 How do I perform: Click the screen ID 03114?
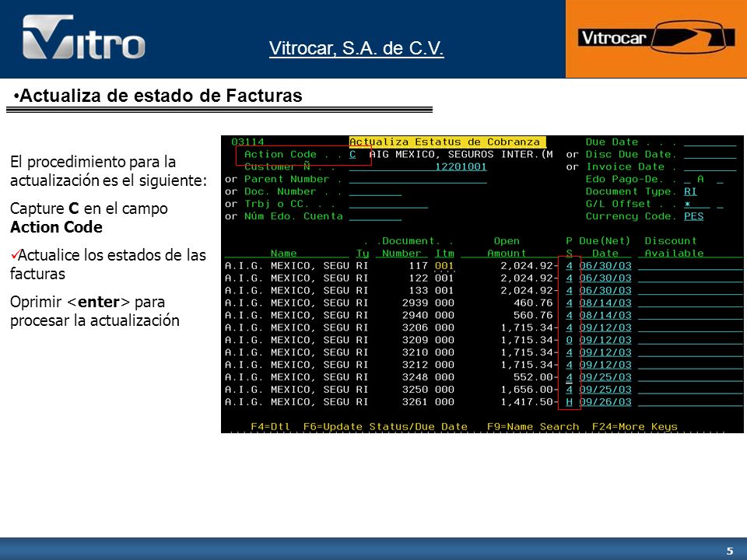247,142
